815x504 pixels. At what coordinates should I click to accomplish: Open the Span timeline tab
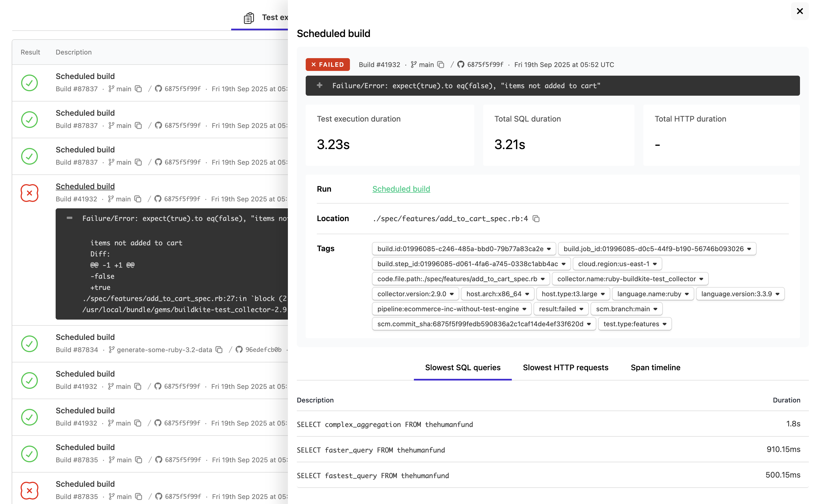pos(655,368)
